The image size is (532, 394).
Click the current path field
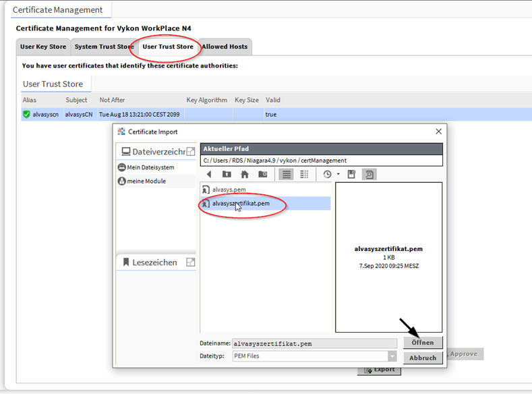coord(322,160)
